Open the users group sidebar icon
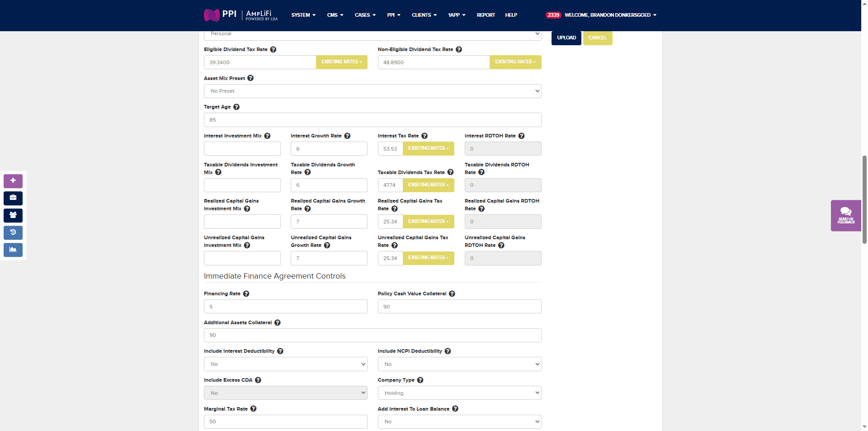 (x=13, y=215)
